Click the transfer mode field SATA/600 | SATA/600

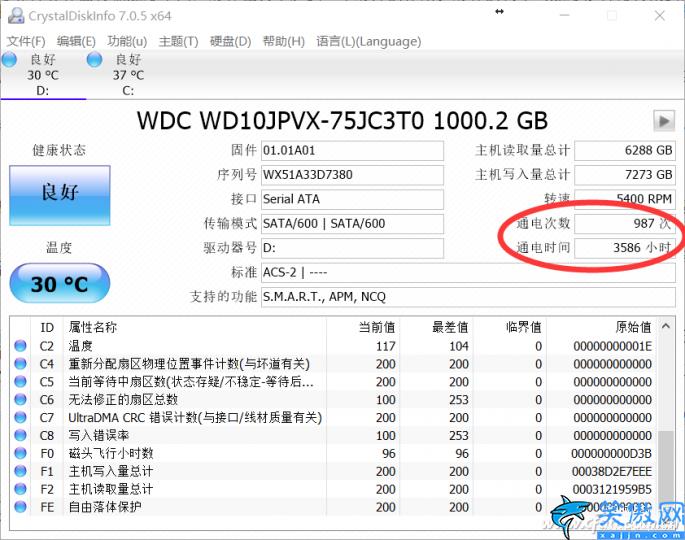coord(352,224)
